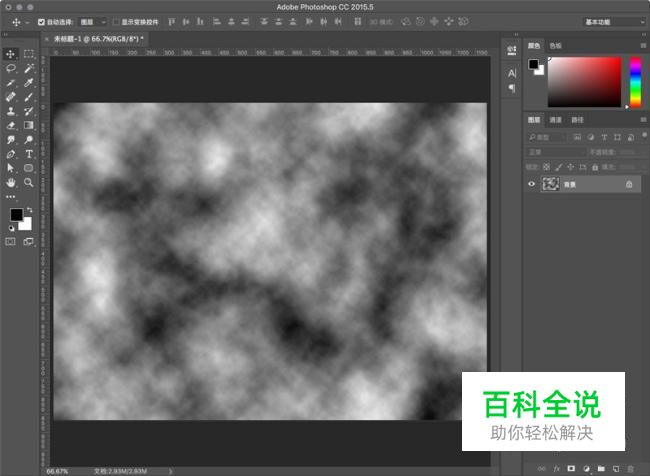Select the Crop tool
Image resolution: width=650 pixels, height=476 pixels.
coord(10,83)
